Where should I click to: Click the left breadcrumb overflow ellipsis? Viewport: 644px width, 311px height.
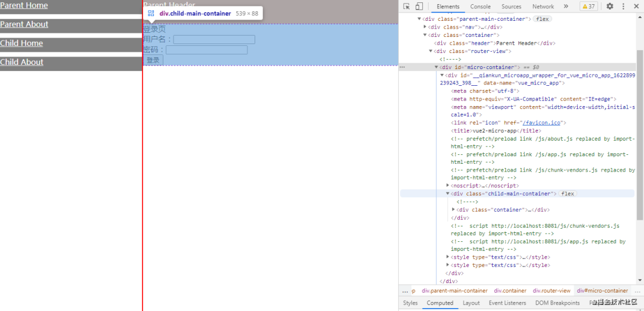click(405, 291)
